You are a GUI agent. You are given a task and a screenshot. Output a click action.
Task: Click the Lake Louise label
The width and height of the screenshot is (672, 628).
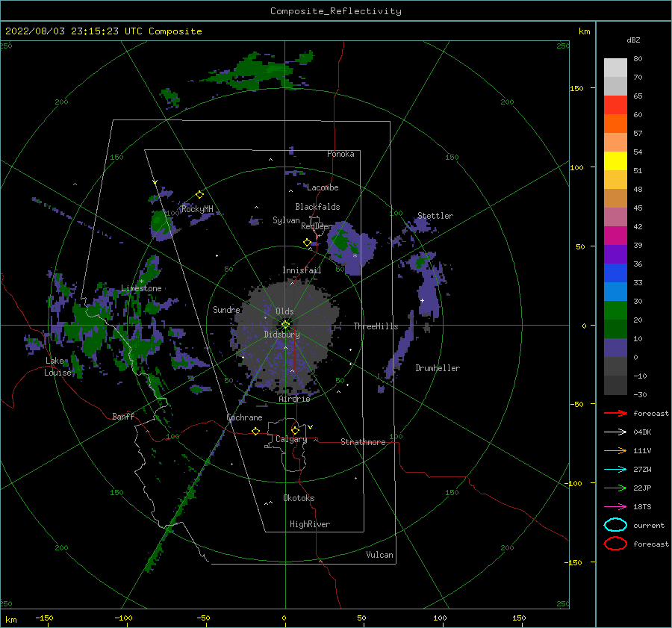tap(57, 367)
